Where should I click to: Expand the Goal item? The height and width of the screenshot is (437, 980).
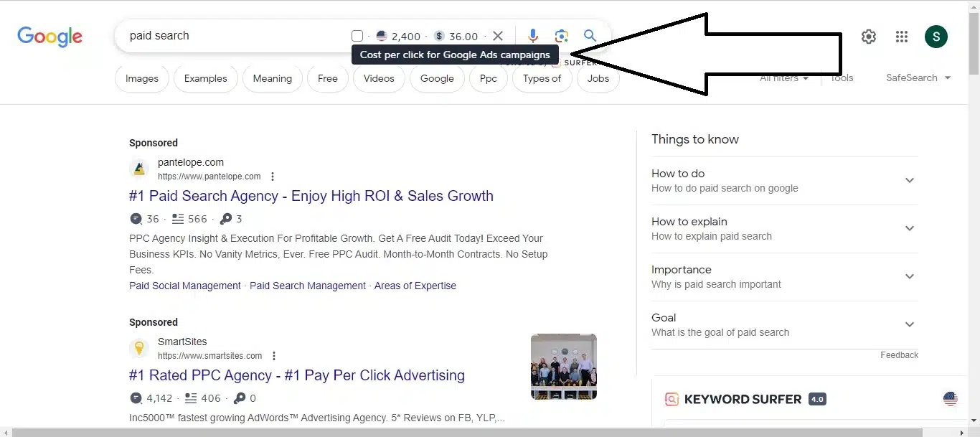click(784, 325)
